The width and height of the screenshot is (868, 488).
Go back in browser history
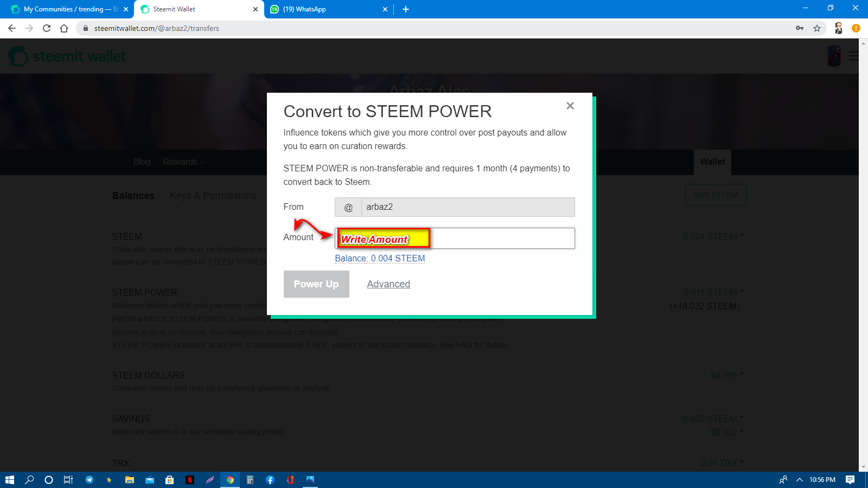tap(12, 28)
